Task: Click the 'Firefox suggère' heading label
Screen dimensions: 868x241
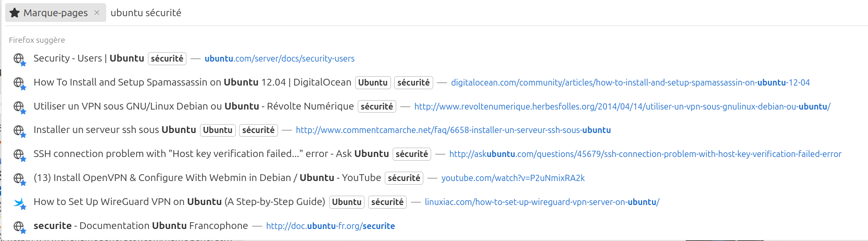Action: (x=37, y=40)
